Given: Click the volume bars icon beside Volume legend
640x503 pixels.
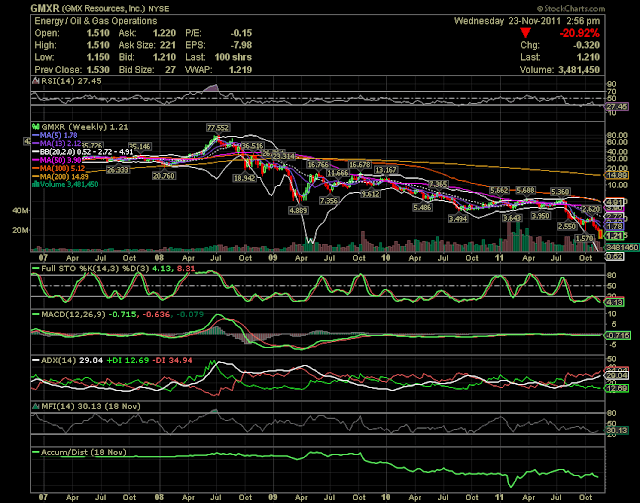Looking at the screenshot, I should pos(36,184).
